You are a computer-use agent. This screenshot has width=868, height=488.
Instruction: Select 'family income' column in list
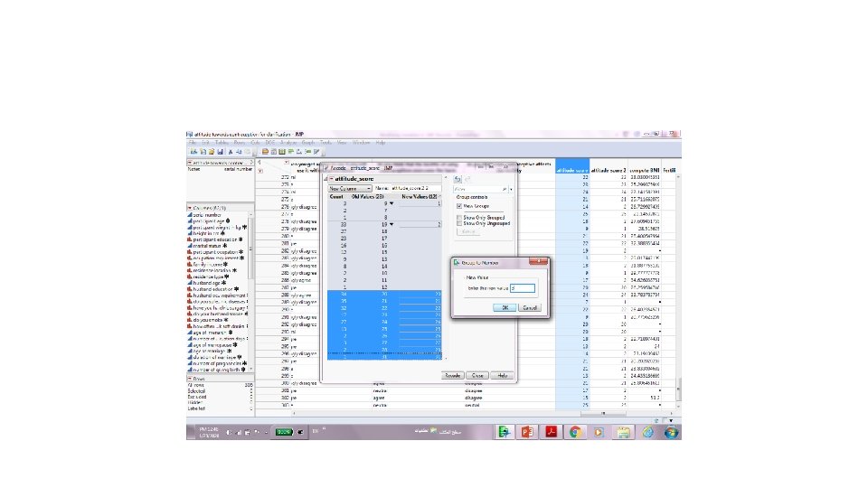point(208,265)
